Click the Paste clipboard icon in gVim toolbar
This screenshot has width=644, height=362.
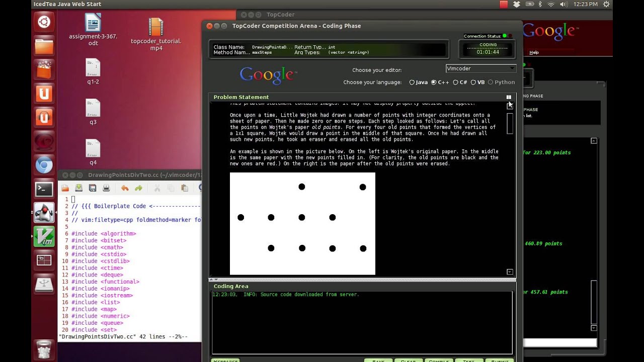(x=184, y=188)
